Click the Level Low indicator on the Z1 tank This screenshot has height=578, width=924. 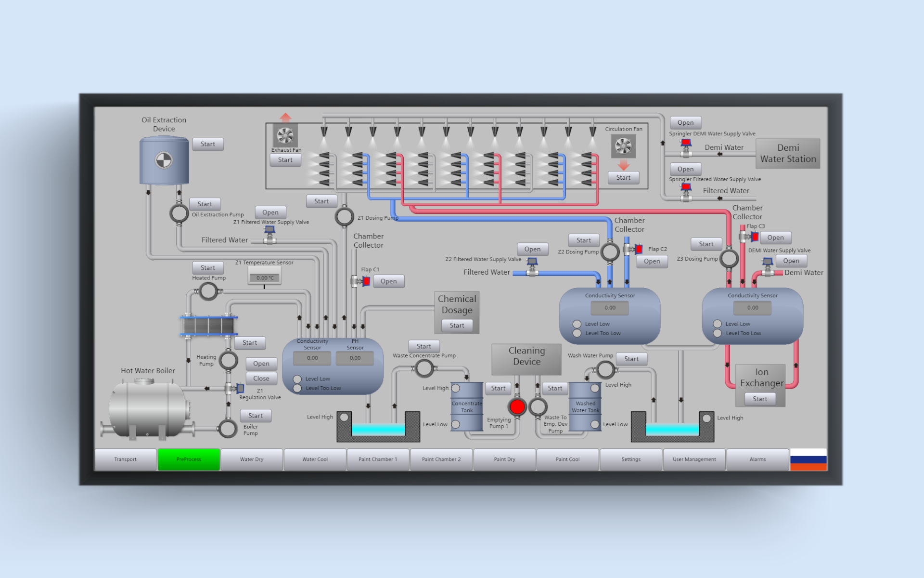(x=297, y=379)
